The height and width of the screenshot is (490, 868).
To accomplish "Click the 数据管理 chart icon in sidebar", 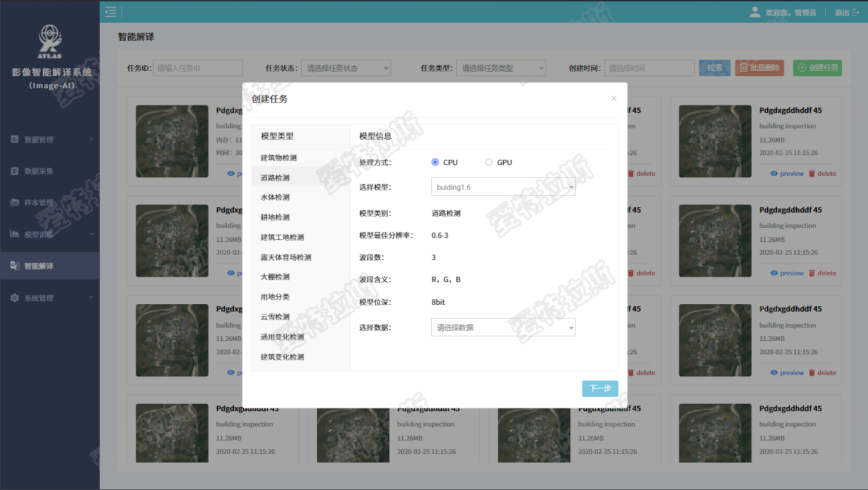I will point(15,140).
